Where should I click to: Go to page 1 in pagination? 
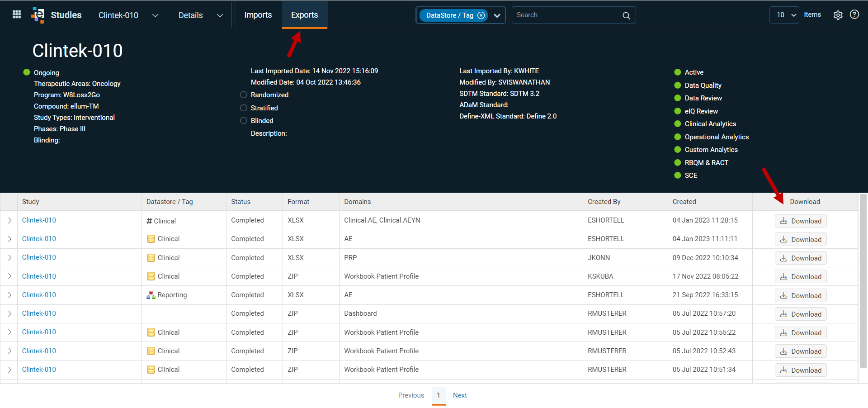point(439,395)
